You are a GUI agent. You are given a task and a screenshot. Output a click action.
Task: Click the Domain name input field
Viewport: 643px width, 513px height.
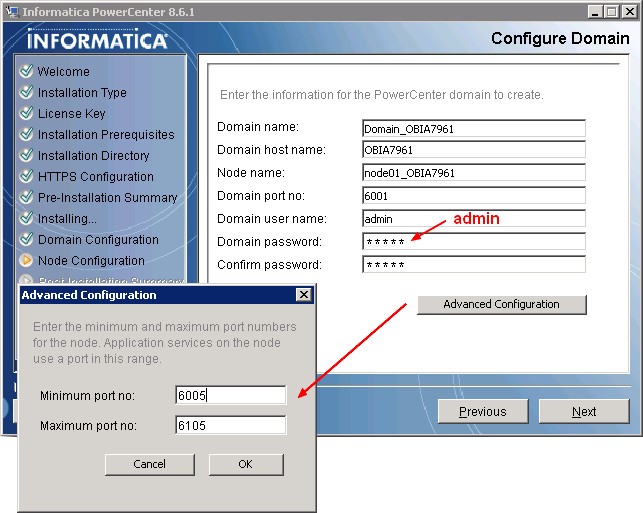click(474, 129)
